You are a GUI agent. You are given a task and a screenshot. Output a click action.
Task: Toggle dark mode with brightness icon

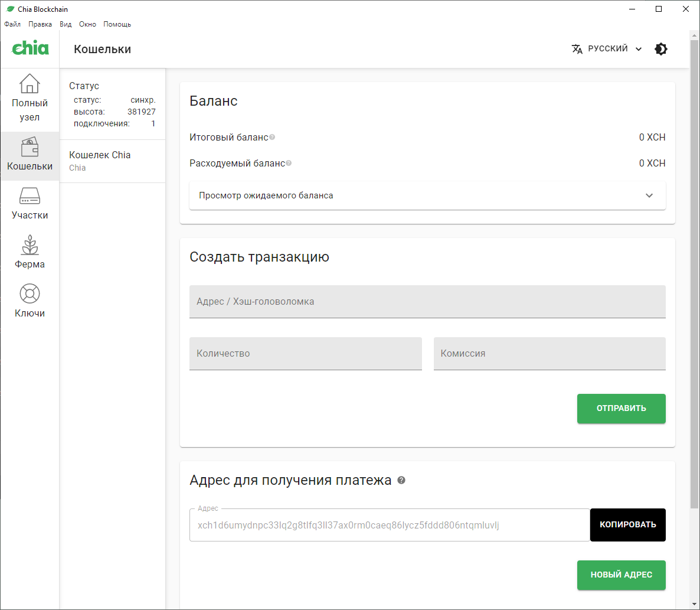click(660, 48)
